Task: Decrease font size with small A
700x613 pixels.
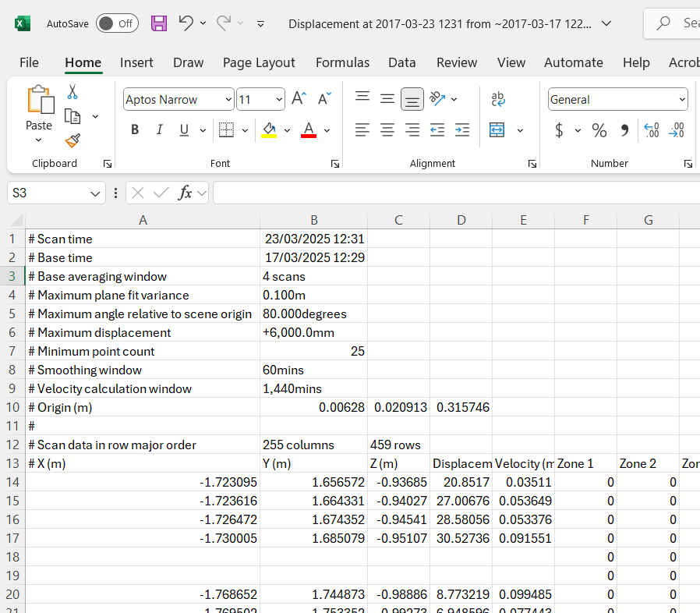Action: point(324,98)
